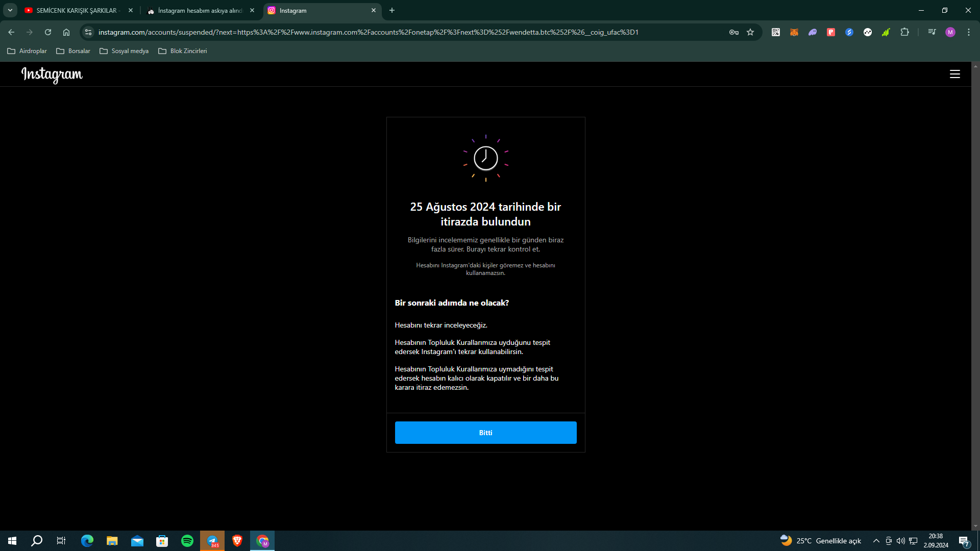Open the notification center icon
980x551 pixels.
coord(964,541)
